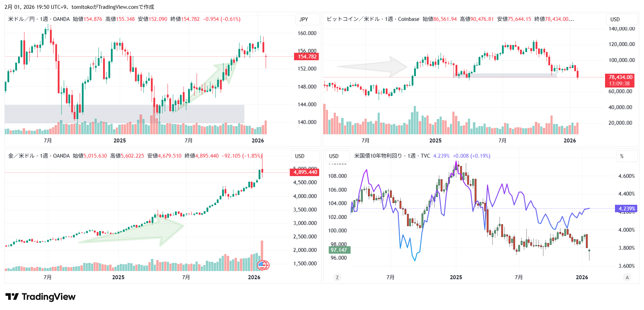Open the JPY currency selector on the USD/JPY chart
Screen dimensions: 644x310
(304, 19)
